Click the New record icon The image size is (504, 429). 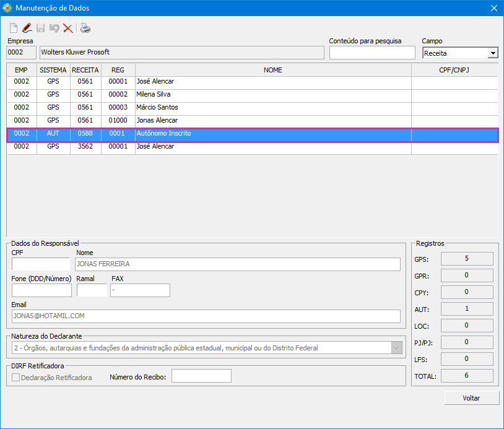tap(14, 28)
